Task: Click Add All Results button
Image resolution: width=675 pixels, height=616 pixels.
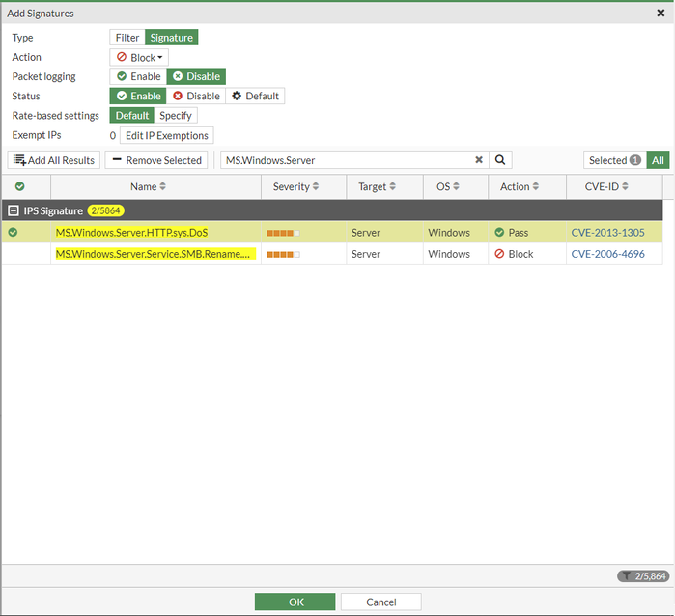Action: (x=54, y=160)
